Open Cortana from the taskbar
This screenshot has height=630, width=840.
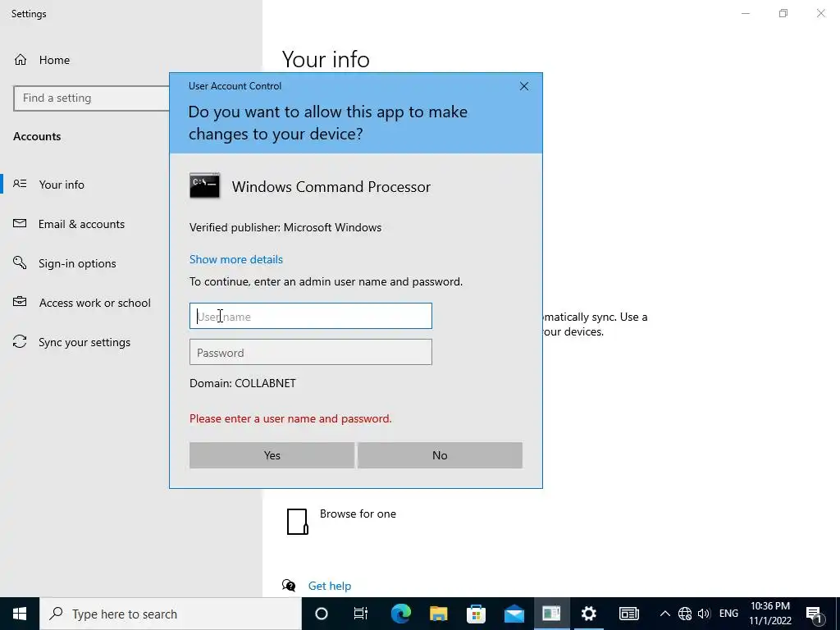[x=322, y=614]
